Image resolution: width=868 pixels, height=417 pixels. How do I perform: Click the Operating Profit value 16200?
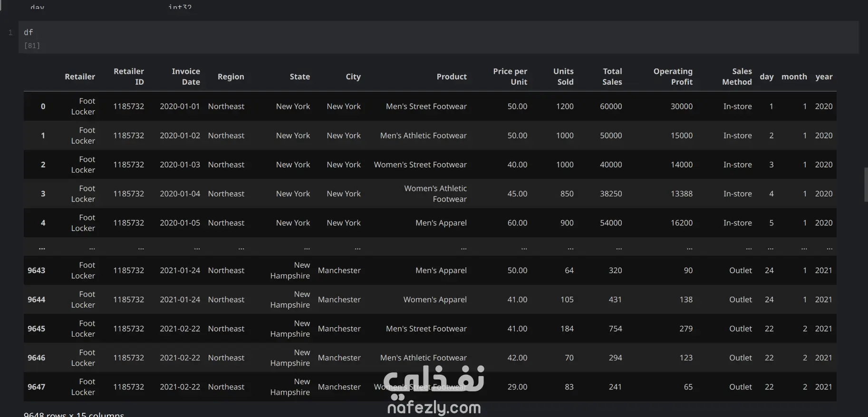682,223
